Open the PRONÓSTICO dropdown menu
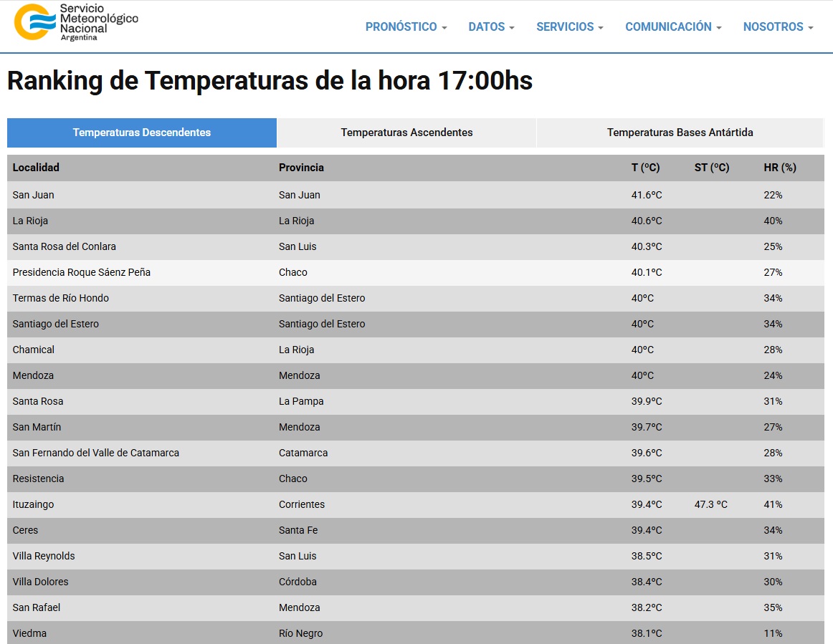Screen dimensions: 833x644 [406, 27]
